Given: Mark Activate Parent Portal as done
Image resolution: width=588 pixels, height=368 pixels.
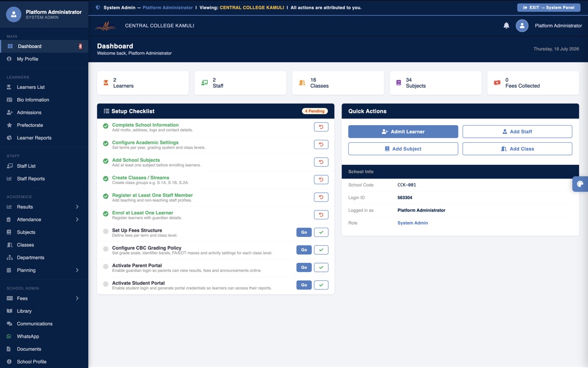Looking at the screenshot, I should 321,267.
